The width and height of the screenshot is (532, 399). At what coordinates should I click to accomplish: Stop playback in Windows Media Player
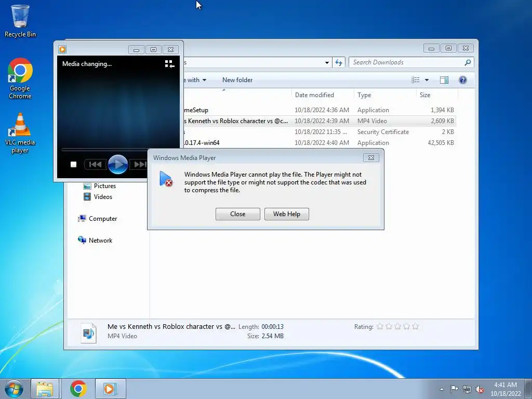coord(73,165)
